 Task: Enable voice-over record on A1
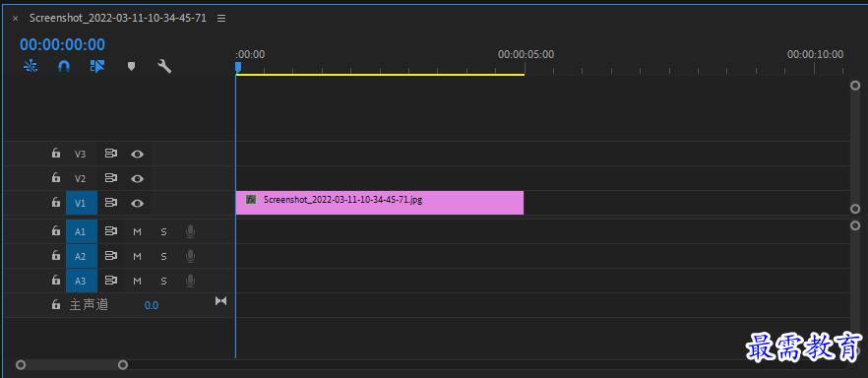(x=191, y=231)
